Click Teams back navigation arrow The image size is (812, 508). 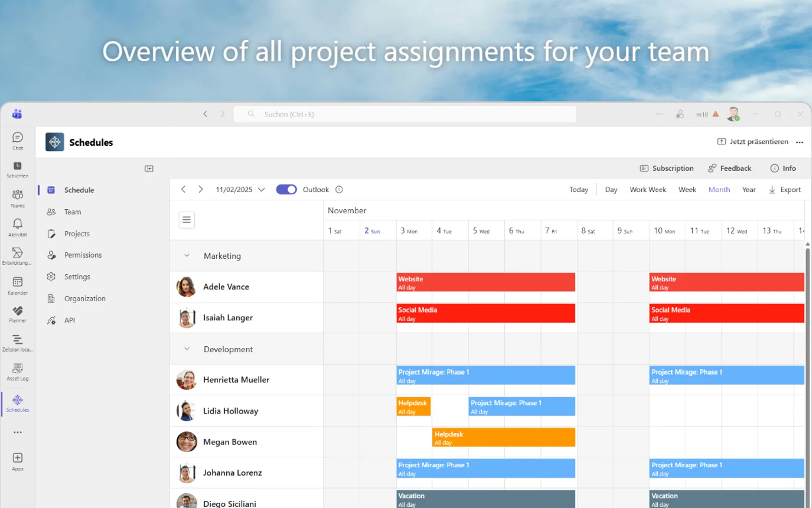tap(206, 114)
